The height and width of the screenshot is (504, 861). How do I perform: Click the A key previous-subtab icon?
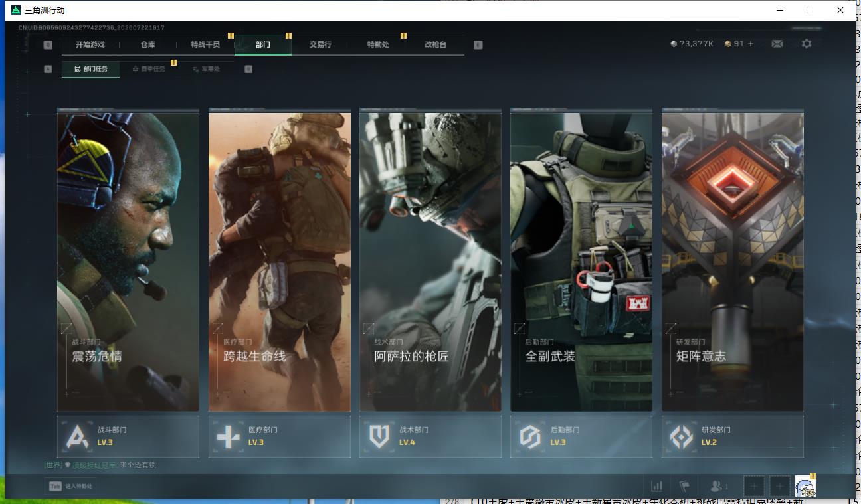[x=48, y=69]
